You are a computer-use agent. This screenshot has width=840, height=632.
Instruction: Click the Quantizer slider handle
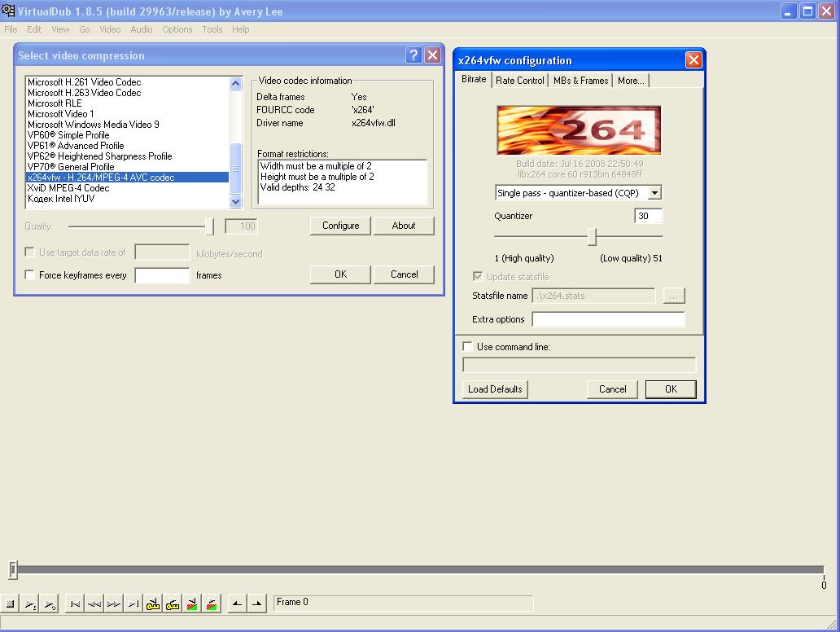pos(592,236)
